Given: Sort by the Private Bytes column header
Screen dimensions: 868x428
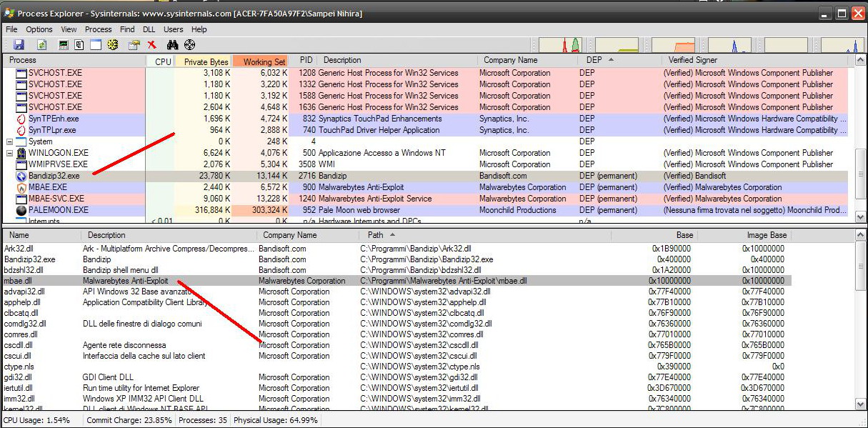Looking at the screenshot, I should pos(203,61).
